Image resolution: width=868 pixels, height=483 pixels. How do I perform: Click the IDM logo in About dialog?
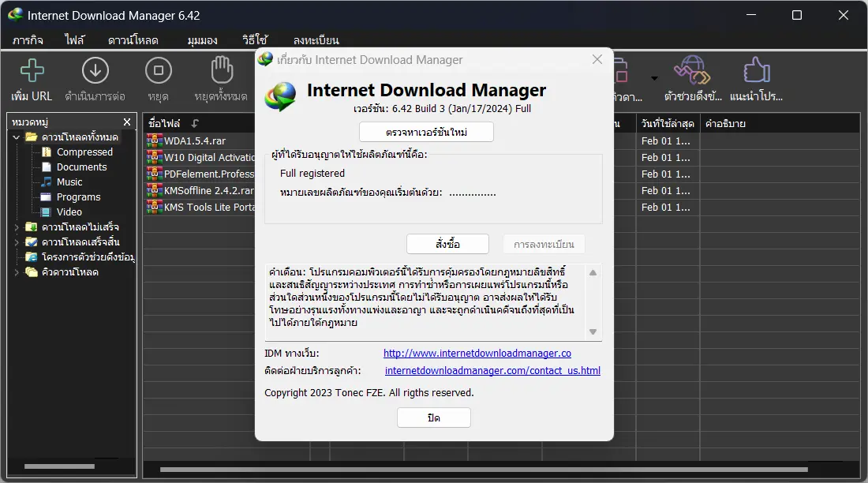click(x=281, y=96)
